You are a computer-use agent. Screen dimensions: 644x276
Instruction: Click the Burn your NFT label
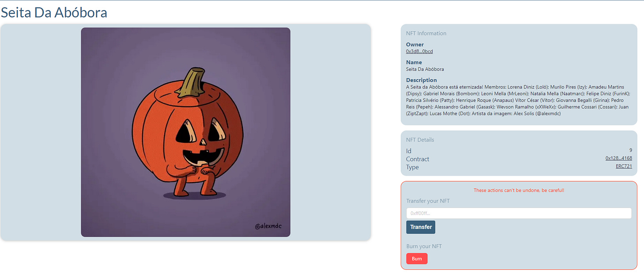point(424,246)
